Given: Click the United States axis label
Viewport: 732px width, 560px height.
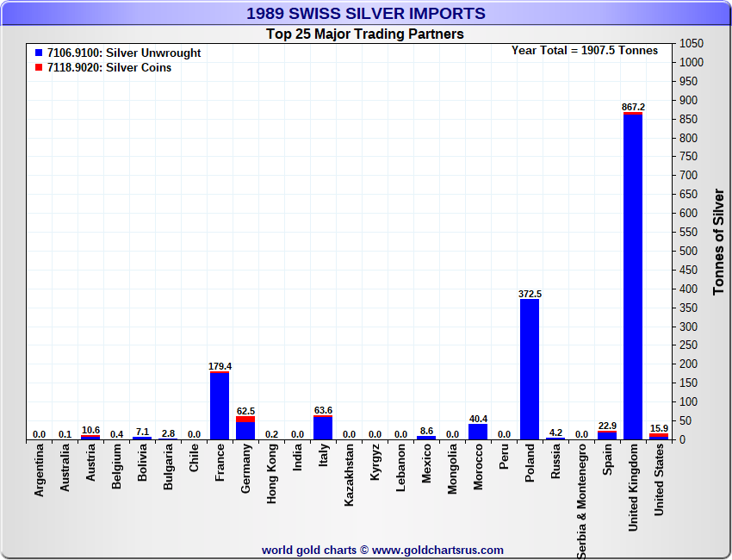Looking at the screenshot, I should click(659, 480).
